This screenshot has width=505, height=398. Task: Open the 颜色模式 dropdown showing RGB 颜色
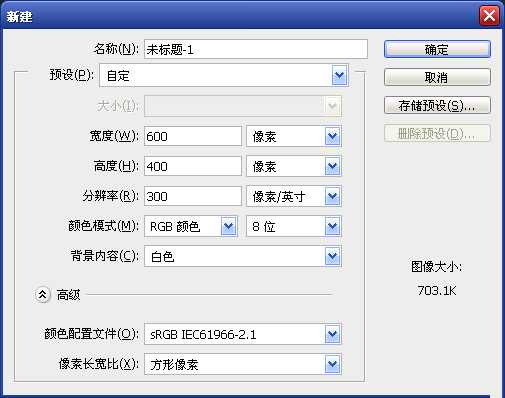191,226
